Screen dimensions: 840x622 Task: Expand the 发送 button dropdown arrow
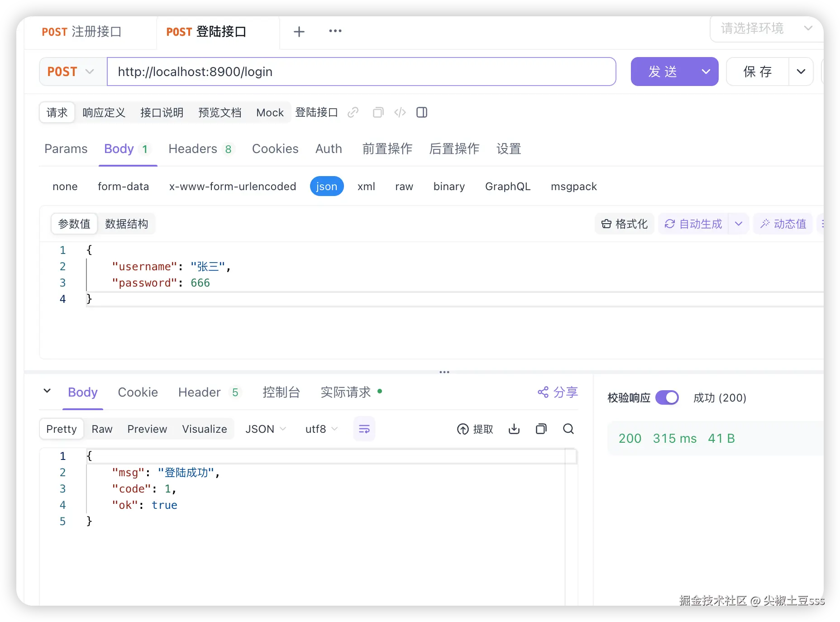[706, 72]
